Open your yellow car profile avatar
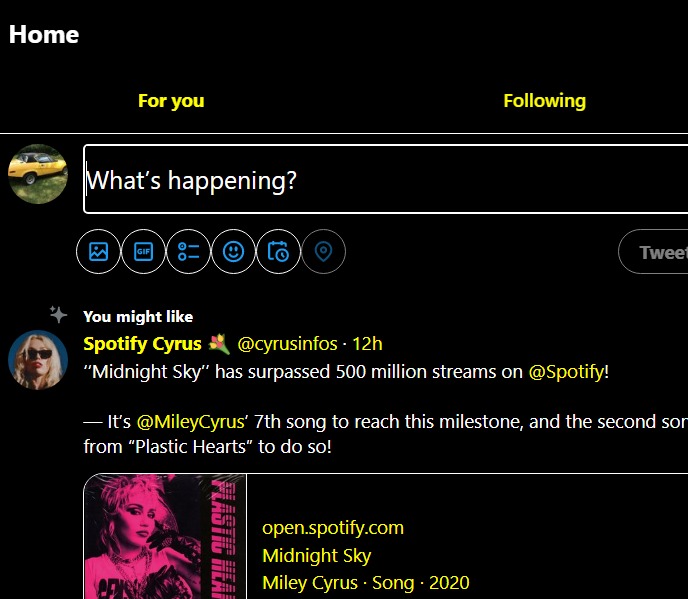 (38, 174)
